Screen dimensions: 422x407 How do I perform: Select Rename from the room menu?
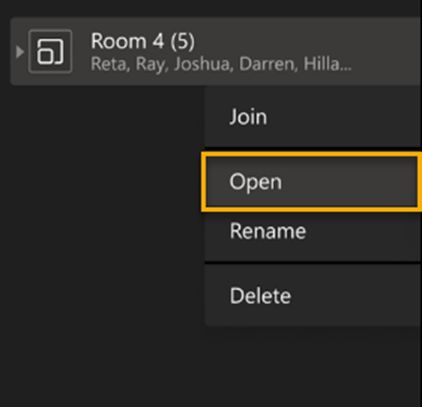[x=313, y=231]
